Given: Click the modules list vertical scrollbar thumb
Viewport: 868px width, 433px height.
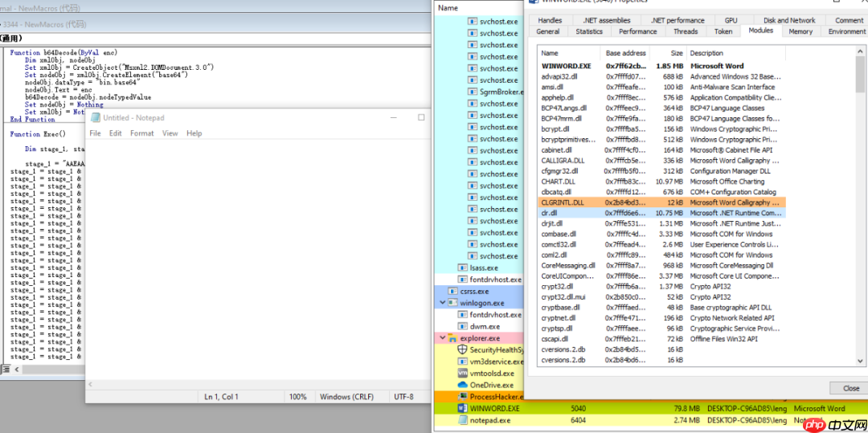Looking at the screenshot, I should [x=859, y=74].
